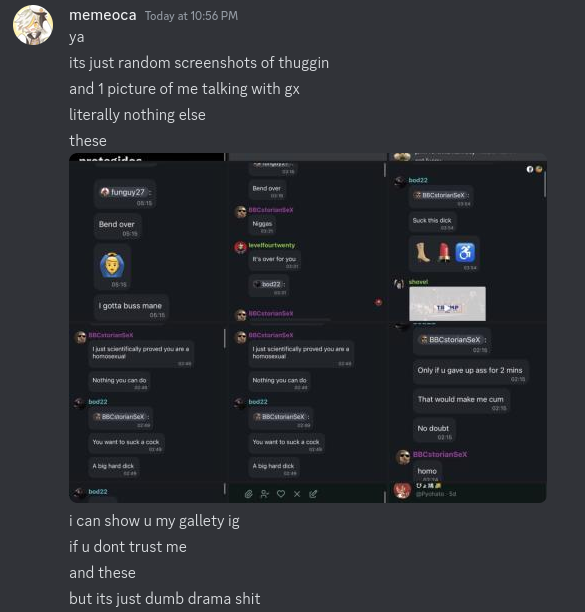Click the wheelchair accessibility emoji

click(465, 253)
